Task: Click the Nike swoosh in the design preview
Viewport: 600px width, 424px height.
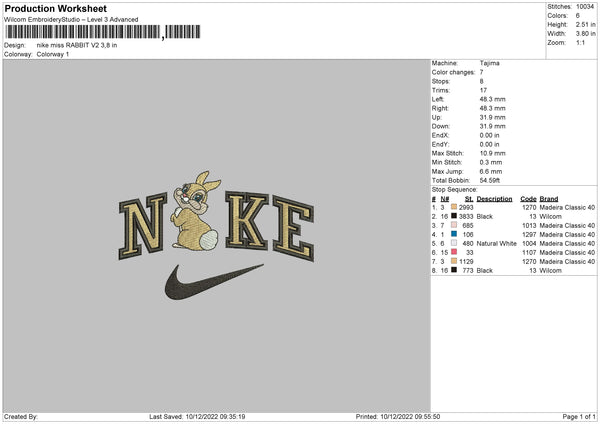Action: coord(214,282)
